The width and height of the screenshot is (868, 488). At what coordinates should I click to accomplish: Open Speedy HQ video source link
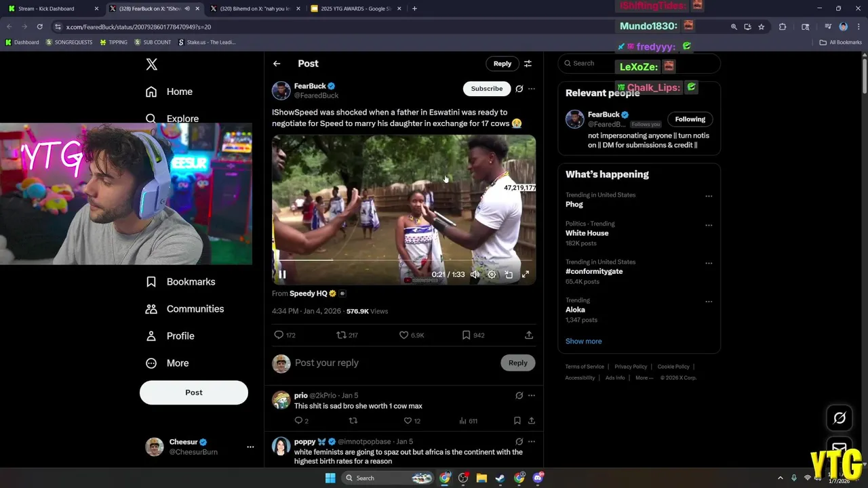(309, 293)
